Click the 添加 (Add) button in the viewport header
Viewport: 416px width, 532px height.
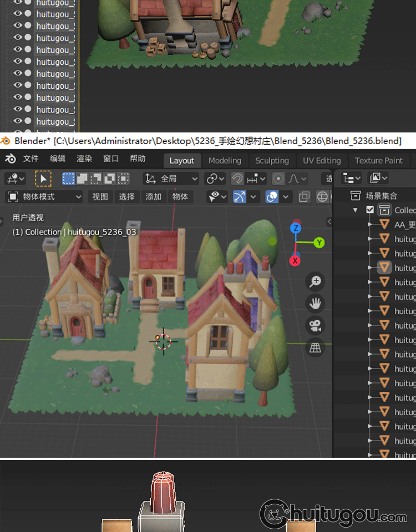pos(154,197)
